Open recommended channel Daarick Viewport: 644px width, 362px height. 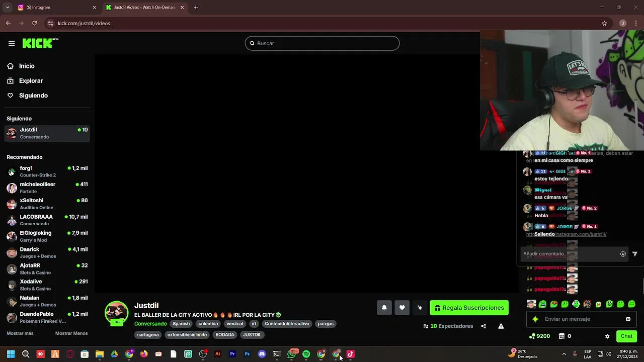point(47,252)
